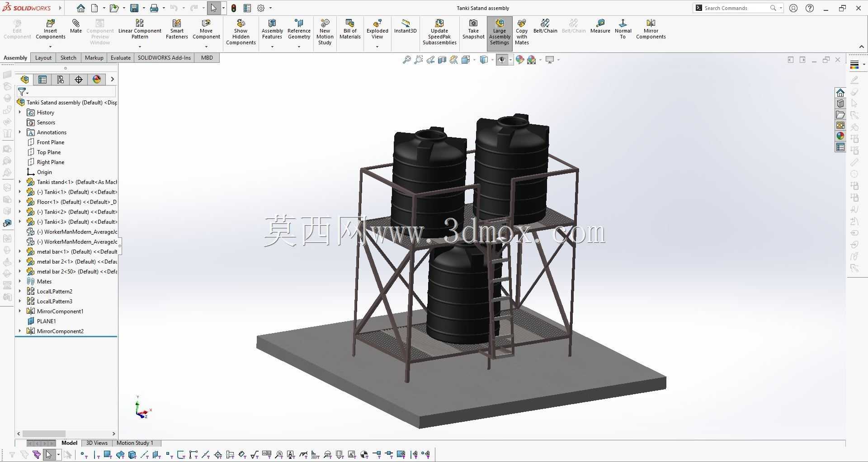Open the Insert Components tool
Viewport: 868px width, 462px height.
(x=51, y=29)
